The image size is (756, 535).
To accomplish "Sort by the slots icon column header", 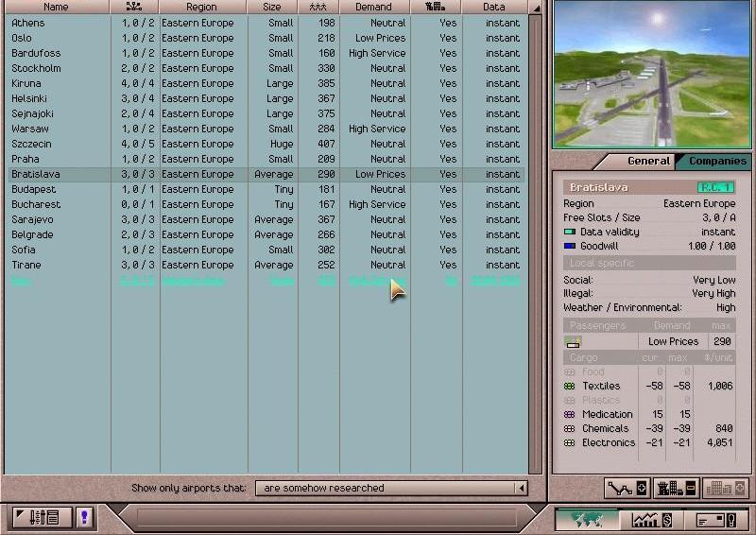I will 134,7.
